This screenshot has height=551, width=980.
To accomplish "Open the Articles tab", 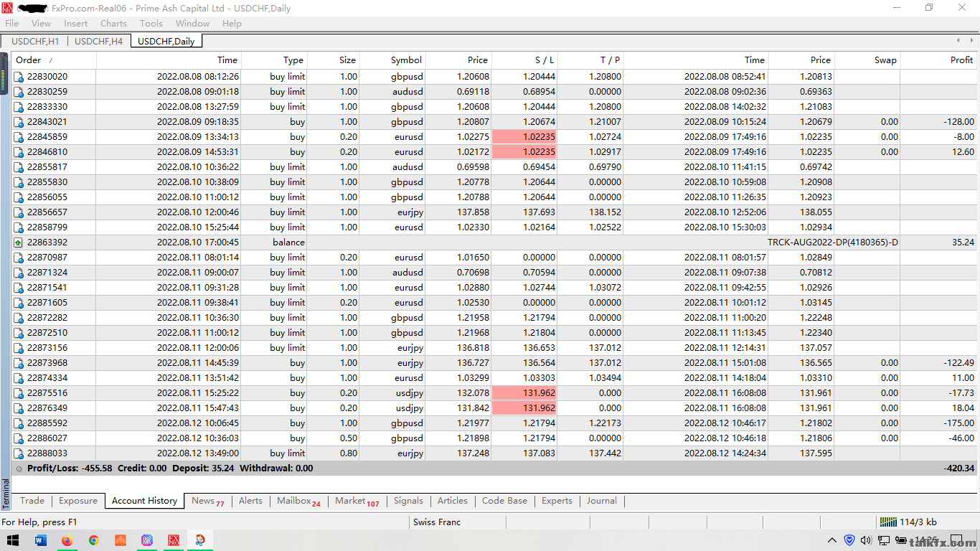I will 453,501.
